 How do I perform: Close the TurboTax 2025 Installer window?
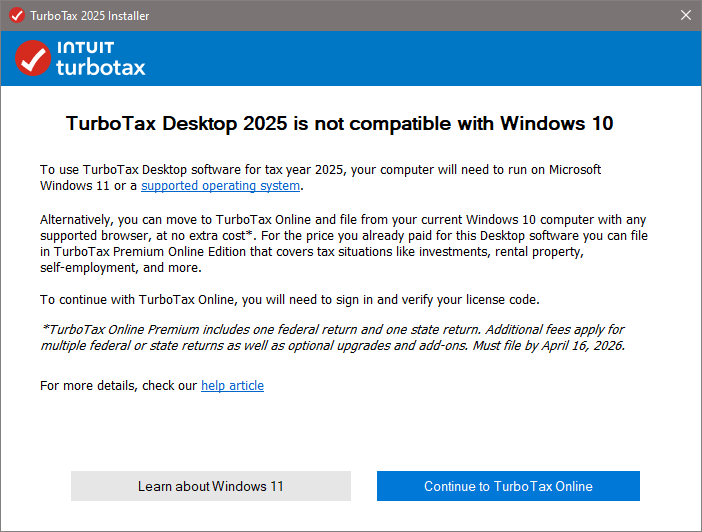tap(685, 15)
